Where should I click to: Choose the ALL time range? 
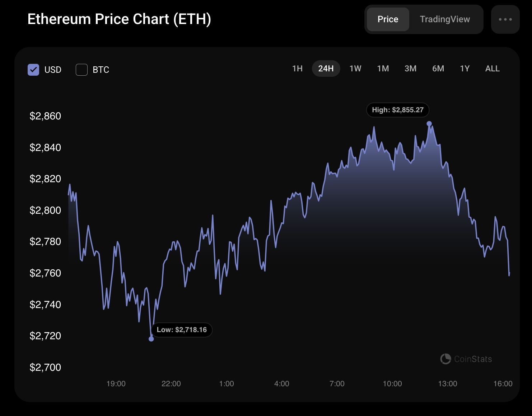pyautogui.click(x=493, y=68)
